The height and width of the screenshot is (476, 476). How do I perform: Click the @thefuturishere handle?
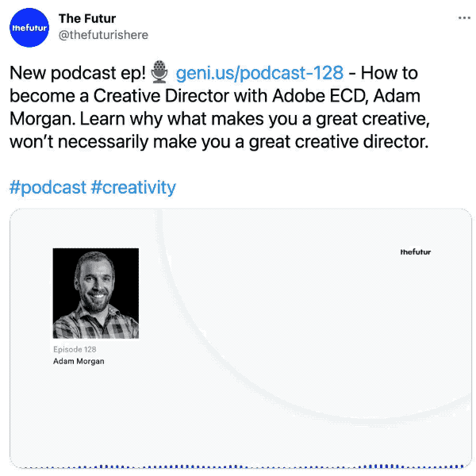click(103, 35)
